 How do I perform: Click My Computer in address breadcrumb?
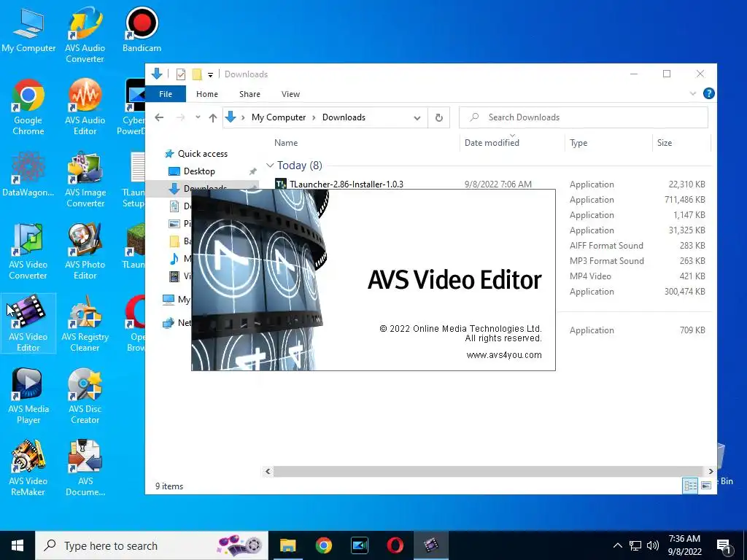(x=279, y=117)
